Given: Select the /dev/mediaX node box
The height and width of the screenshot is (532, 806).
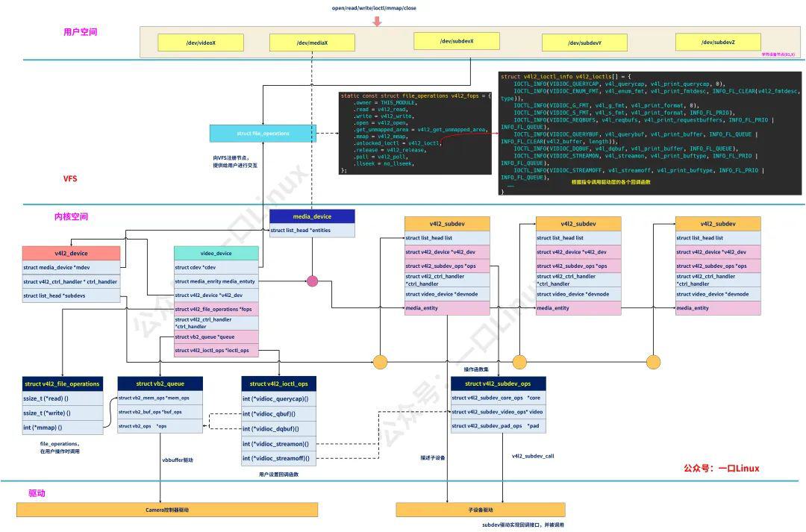Looking at the screenshot, I should pyautogui.click(x=312, y=43).
